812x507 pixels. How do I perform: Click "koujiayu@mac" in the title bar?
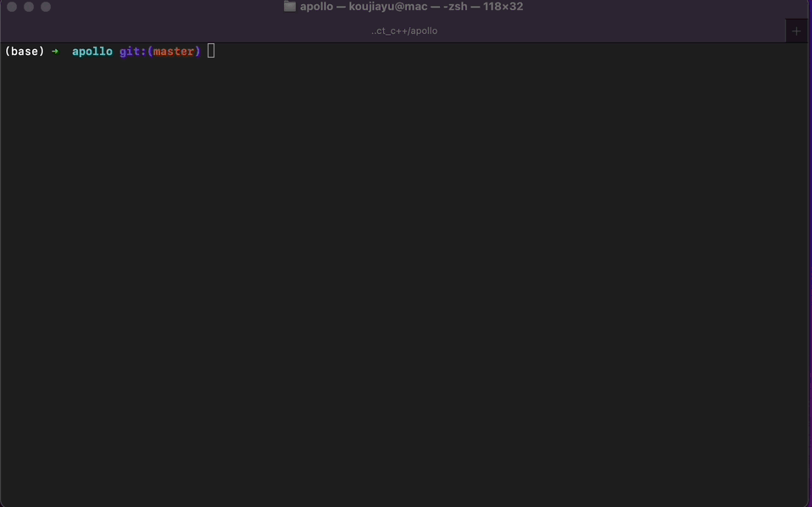click(x=388, y=7)
